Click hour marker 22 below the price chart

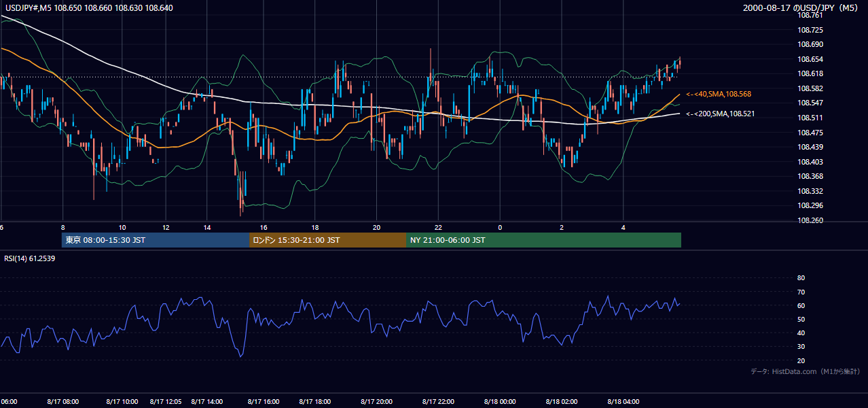tap(439, 227)
